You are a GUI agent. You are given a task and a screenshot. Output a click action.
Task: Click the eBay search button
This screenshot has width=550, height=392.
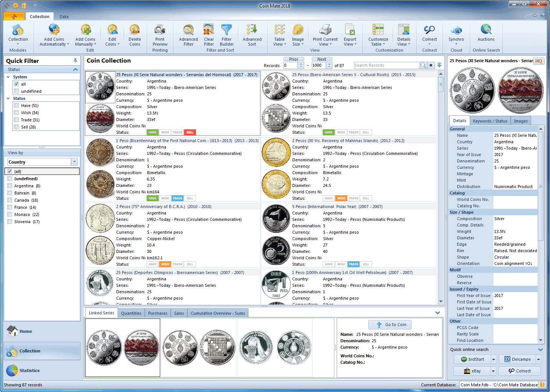coord(472,371)
